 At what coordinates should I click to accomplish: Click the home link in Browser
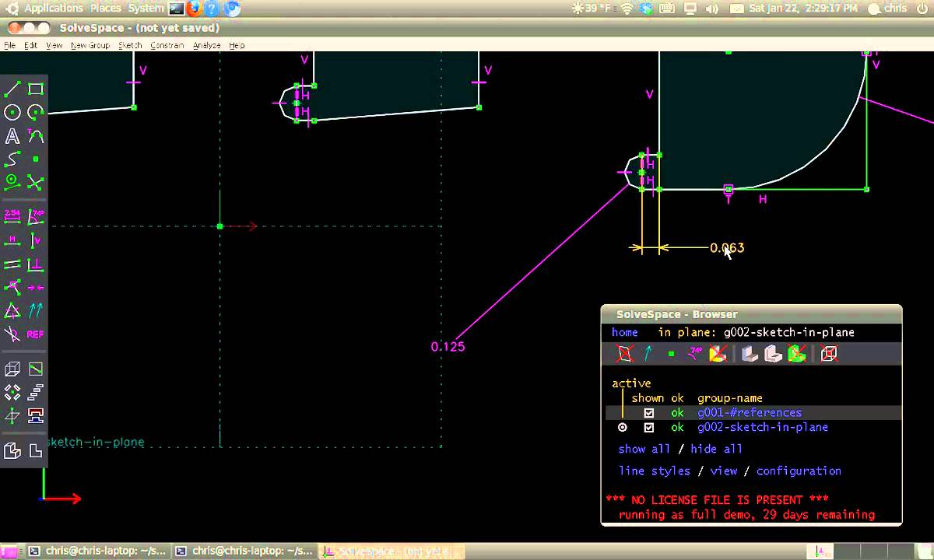pos(625,332)
